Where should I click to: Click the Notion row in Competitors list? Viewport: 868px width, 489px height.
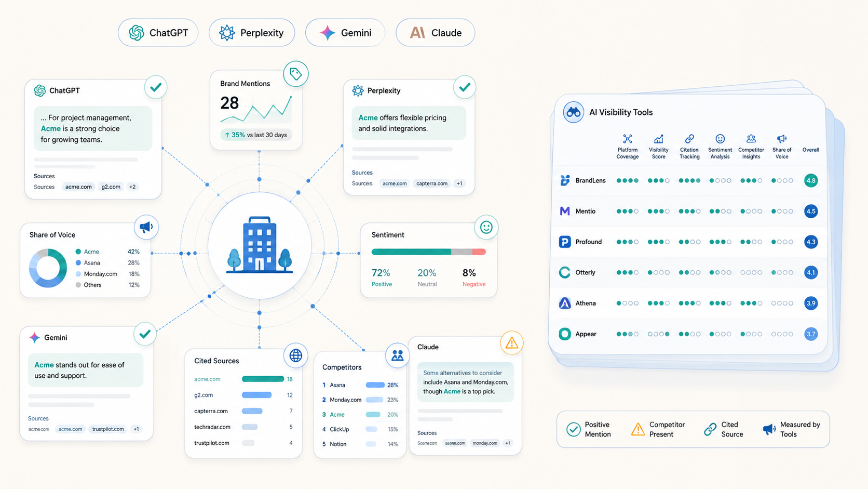(x=360, y=444)
